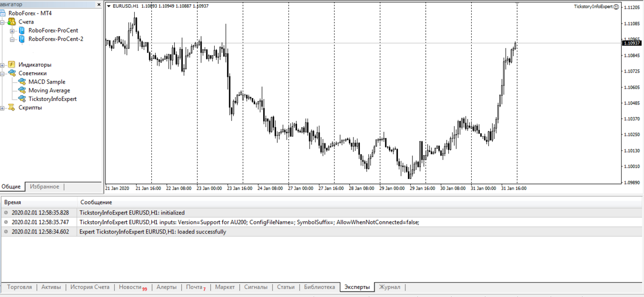Screen dimensions: 644x297
Task: Close the Navigator panel
Action: tap(99, 4)
